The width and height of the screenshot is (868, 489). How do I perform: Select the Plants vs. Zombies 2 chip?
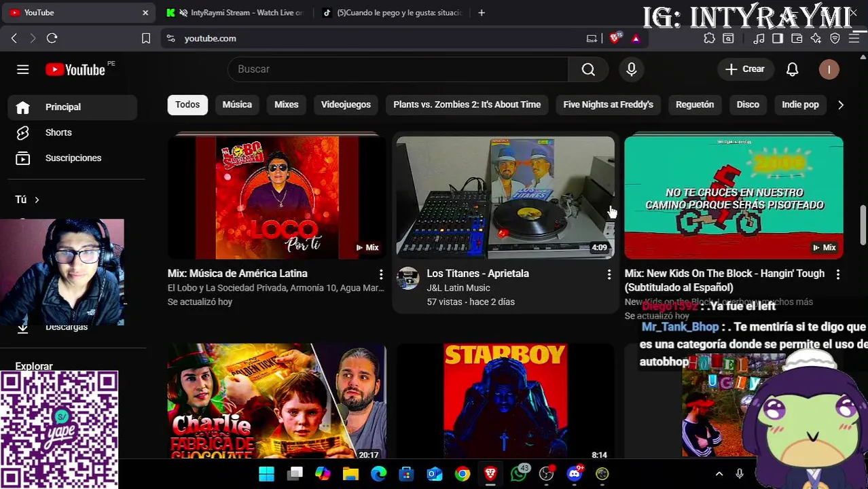467,105
